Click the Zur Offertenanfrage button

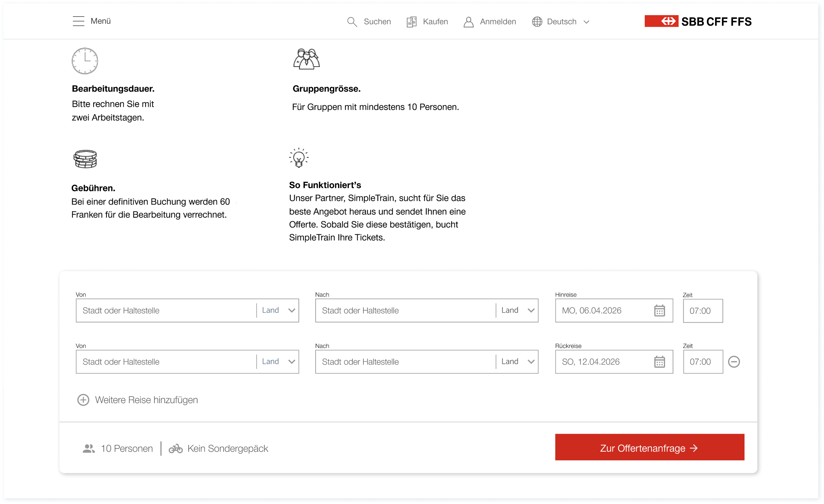click(649, 447)
